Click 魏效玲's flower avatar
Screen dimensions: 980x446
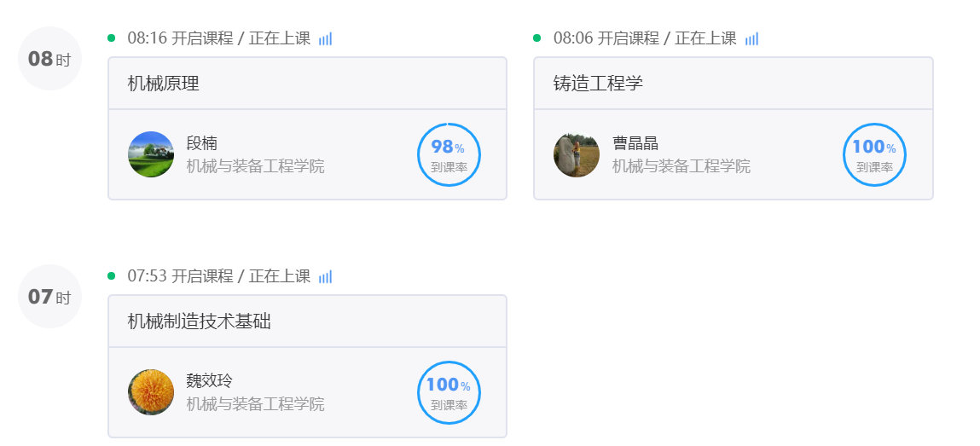[151, 392]
